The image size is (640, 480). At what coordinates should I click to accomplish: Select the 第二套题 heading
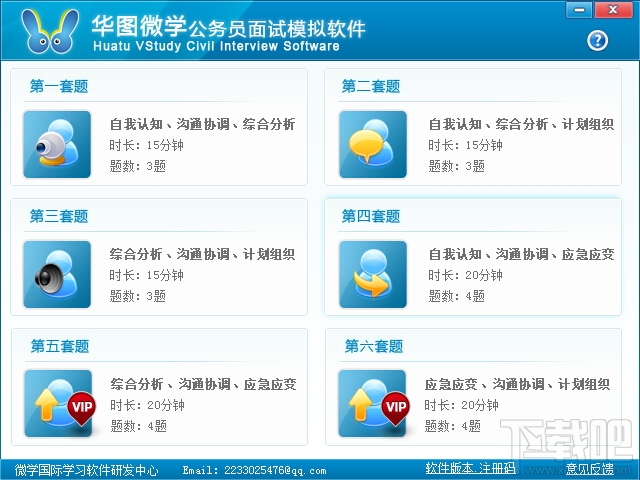click(371, 86)
